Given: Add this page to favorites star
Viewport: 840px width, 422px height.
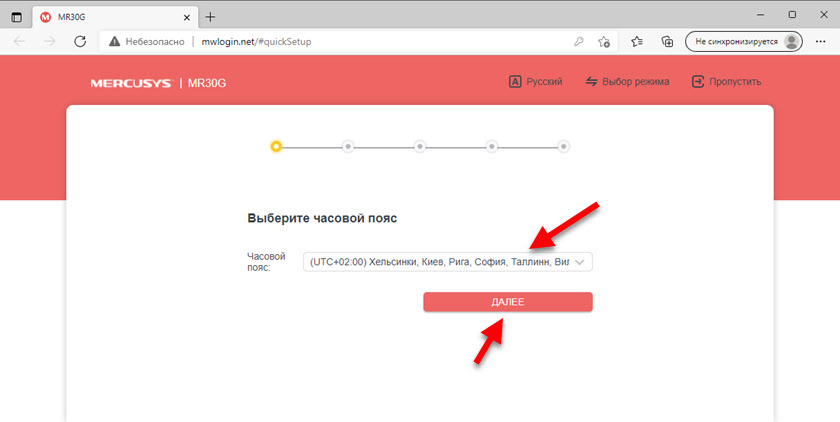Looking at the screenshot, I should (x=604, y=42).
